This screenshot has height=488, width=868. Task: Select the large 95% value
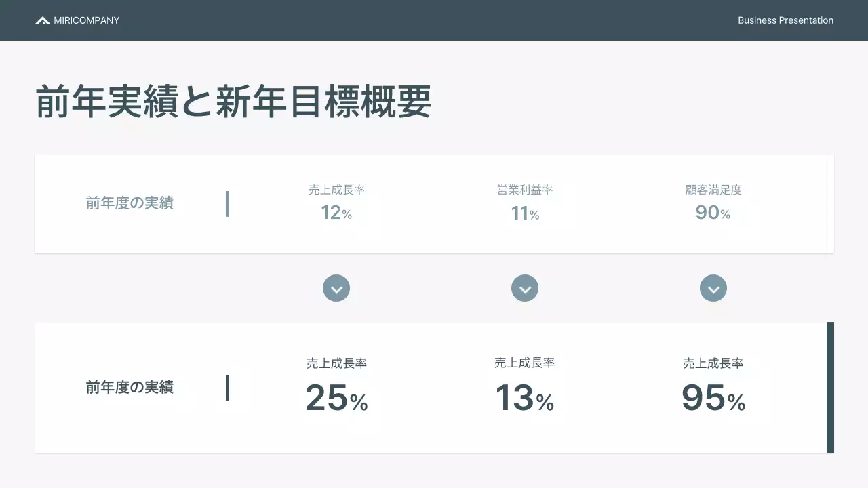tap(713, 398)
